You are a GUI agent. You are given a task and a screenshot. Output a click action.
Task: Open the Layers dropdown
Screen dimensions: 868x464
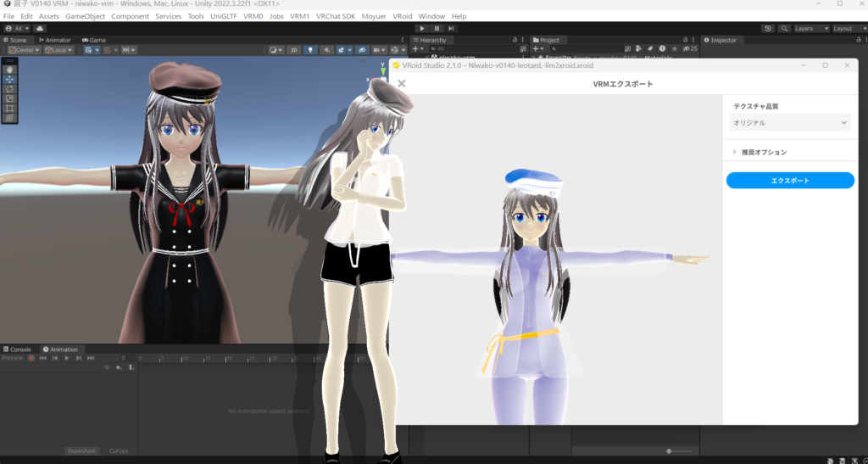click(x=808, y=28)
